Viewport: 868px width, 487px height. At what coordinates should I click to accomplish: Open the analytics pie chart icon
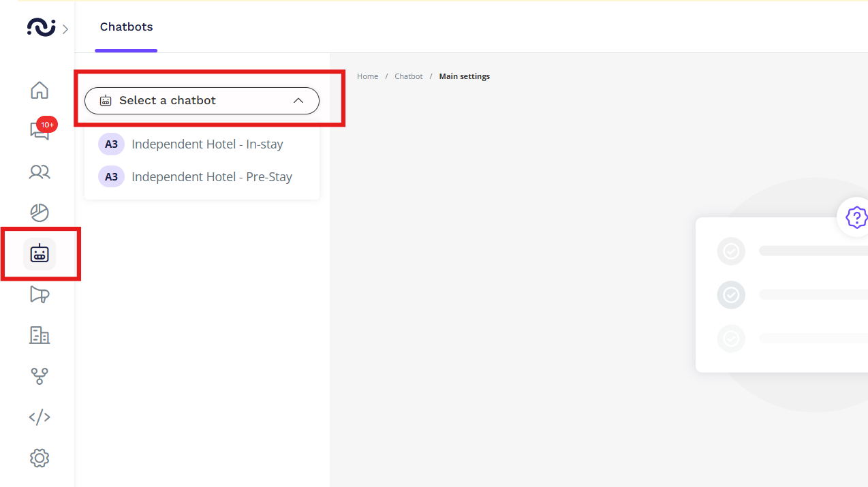(40, 213)
